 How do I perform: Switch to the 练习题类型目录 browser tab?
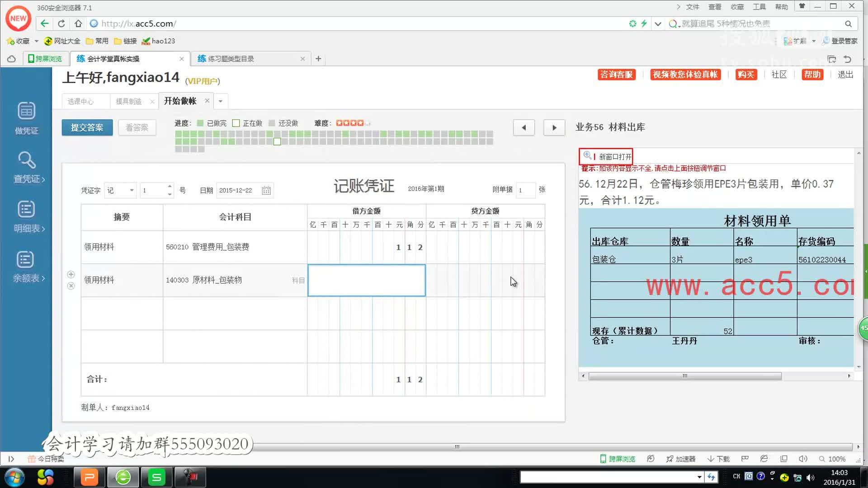point(231,59)
